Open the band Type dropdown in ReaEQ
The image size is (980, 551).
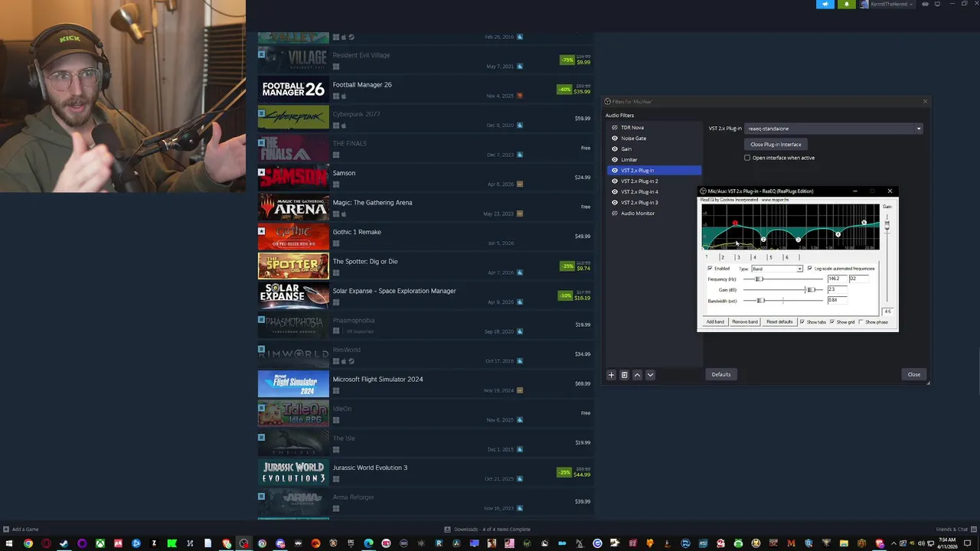777,269
